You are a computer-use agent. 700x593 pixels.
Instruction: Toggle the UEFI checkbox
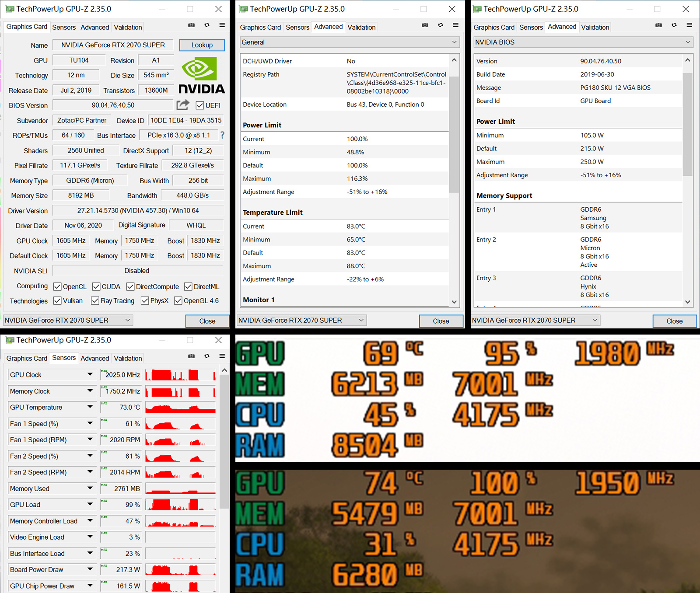click(x=200, y=105)
